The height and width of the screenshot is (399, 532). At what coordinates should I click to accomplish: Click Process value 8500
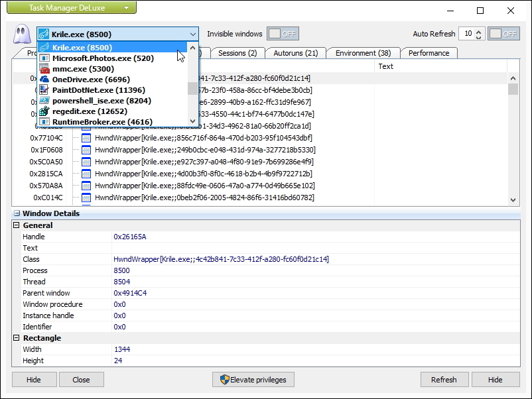(x=121, y=270)
